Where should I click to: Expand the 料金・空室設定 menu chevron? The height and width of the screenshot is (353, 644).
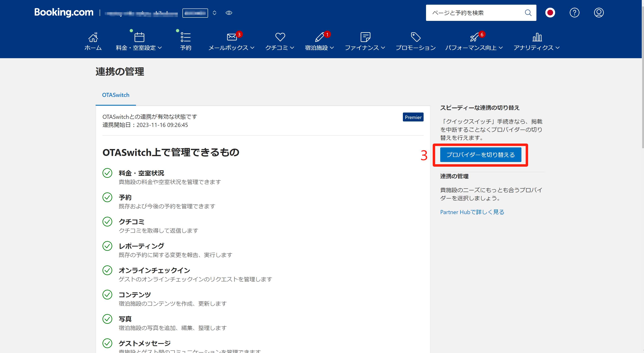pos(160,48)
